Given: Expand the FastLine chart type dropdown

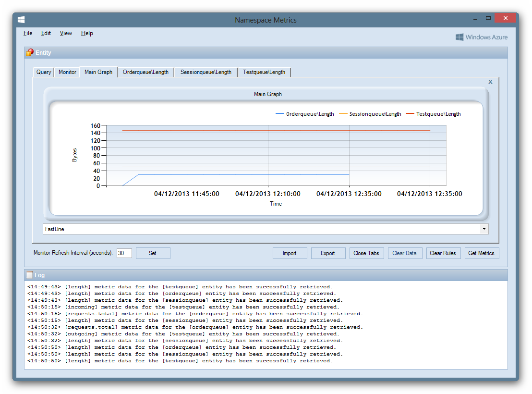Looking at the screenshot, I should pos(484,229).
